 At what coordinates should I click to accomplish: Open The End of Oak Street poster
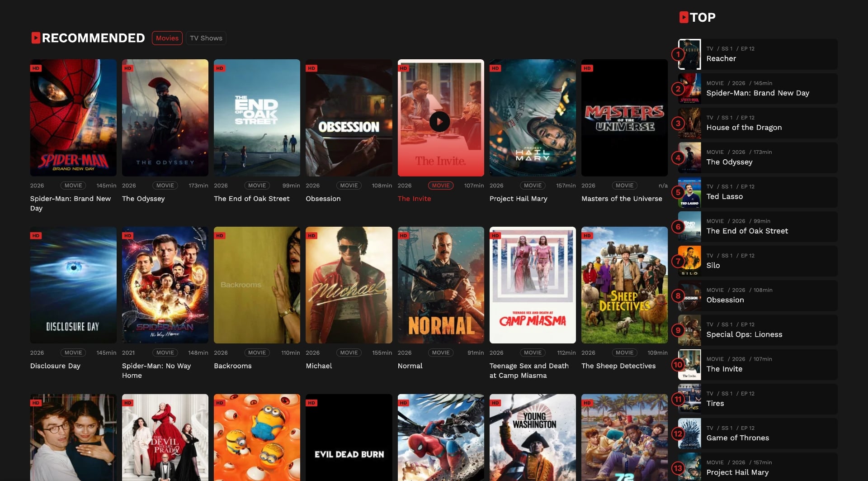[257, 118]
